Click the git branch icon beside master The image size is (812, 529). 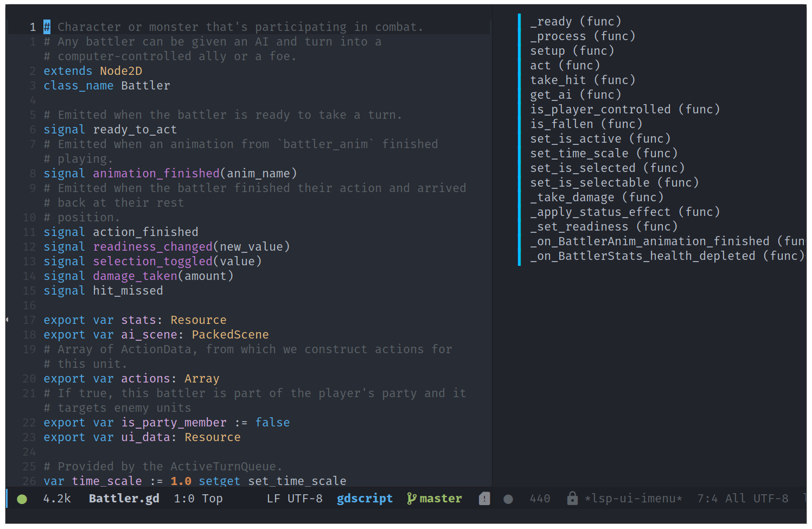pyautogui.click(x=412, y=499)
